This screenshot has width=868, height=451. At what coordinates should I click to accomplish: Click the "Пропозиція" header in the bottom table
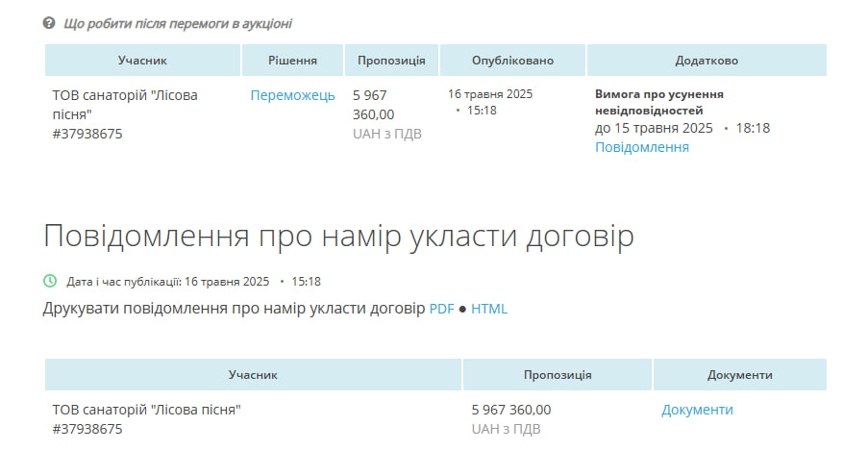(558, 375)
